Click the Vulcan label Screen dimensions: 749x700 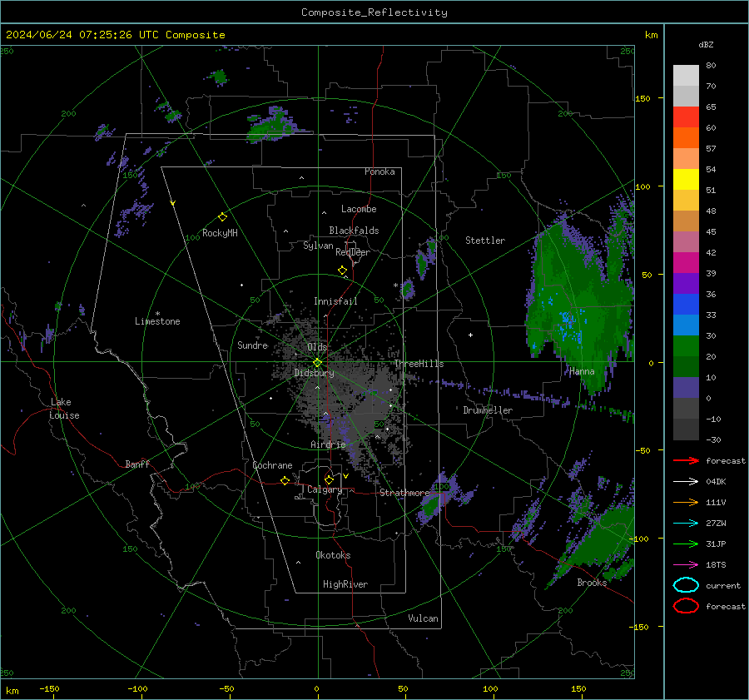(423, 618)
